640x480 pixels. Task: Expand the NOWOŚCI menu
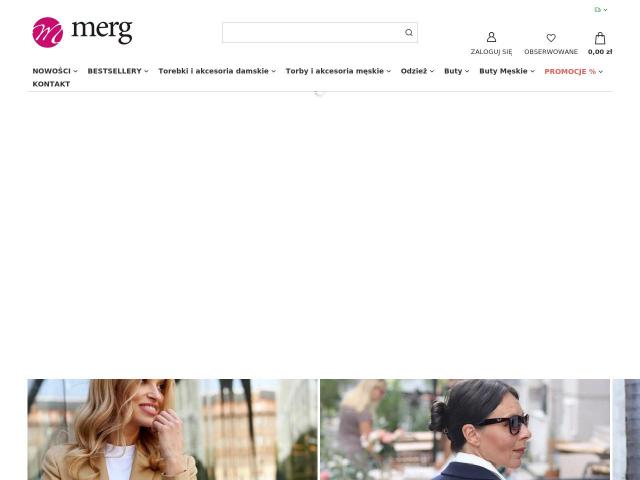[55, 71]
